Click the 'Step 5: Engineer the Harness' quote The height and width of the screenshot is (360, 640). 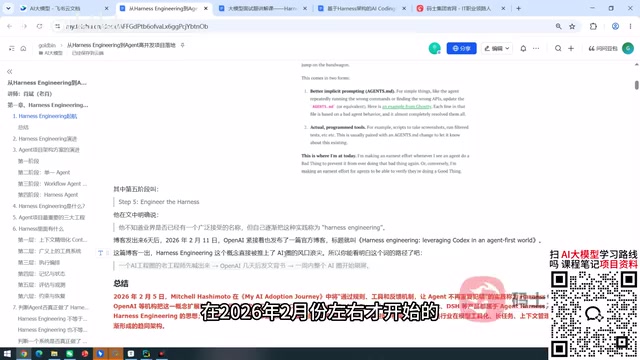(159, 202)
